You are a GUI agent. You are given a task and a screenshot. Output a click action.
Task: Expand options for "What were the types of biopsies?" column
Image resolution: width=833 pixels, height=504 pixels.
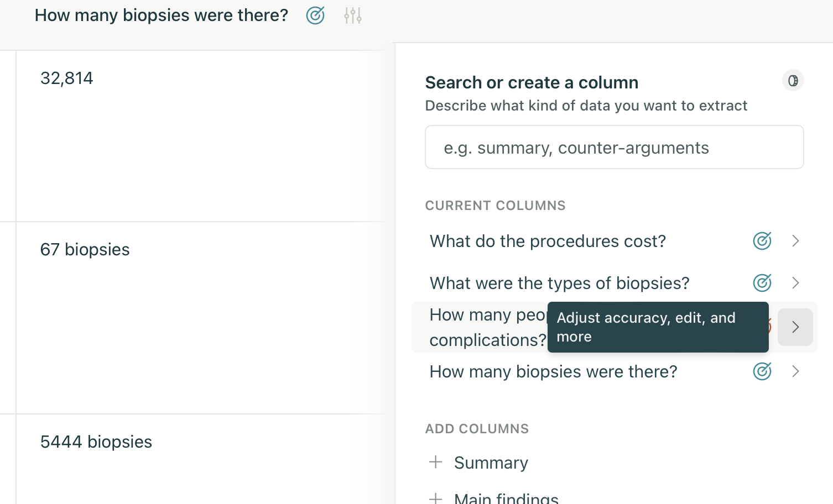pyautogui.click(x=795, y=283)
